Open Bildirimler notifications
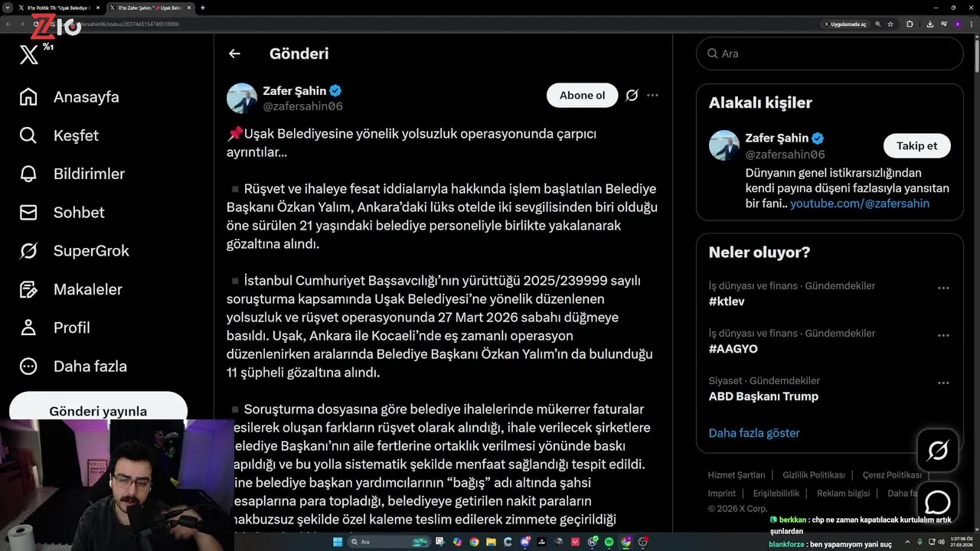The image size is (980, 551). (x=72, y=174)
